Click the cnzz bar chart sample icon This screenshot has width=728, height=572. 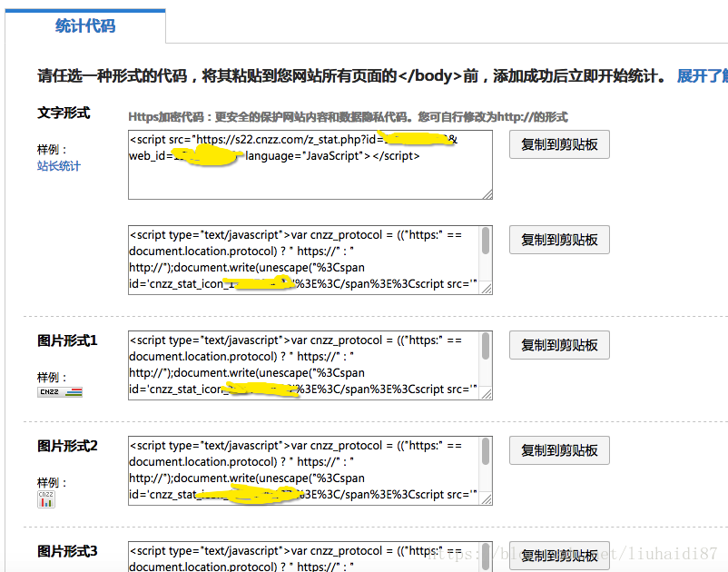tap(46, 499)
